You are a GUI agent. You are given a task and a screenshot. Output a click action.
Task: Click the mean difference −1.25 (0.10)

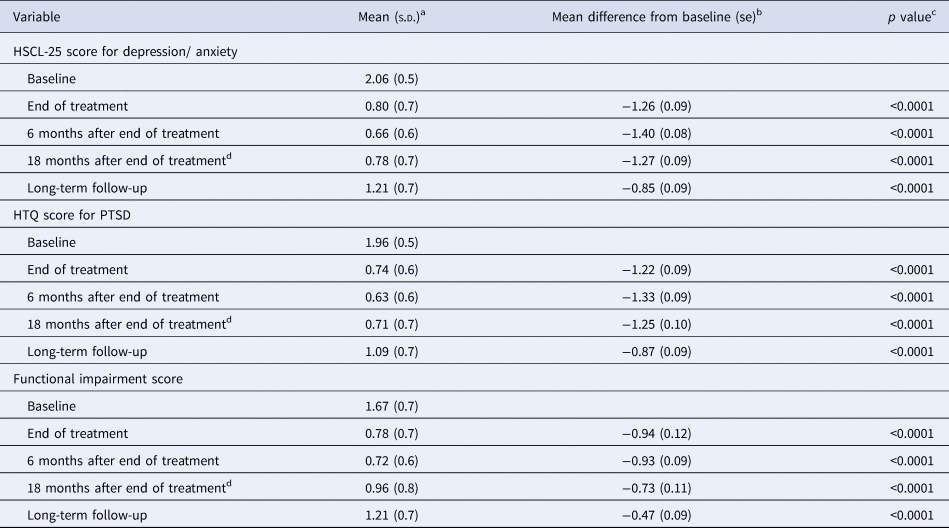[x=645, y=325]
